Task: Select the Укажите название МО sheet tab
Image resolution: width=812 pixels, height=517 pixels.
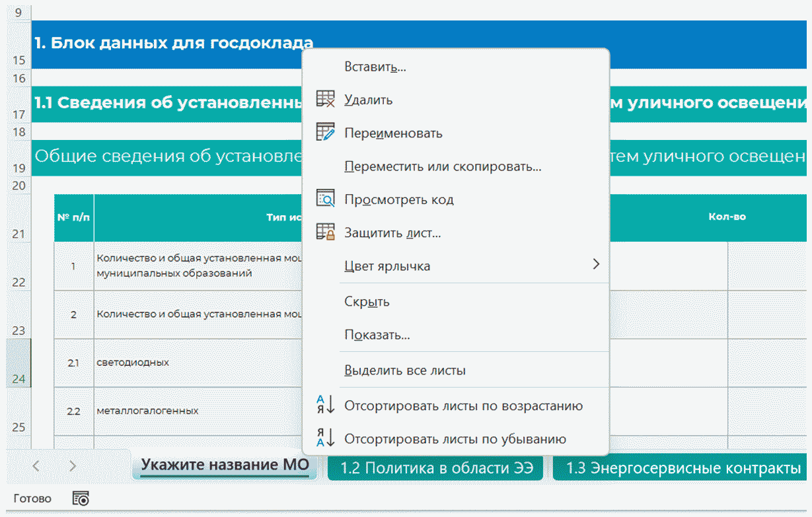Action: click(x=225, y=465)
